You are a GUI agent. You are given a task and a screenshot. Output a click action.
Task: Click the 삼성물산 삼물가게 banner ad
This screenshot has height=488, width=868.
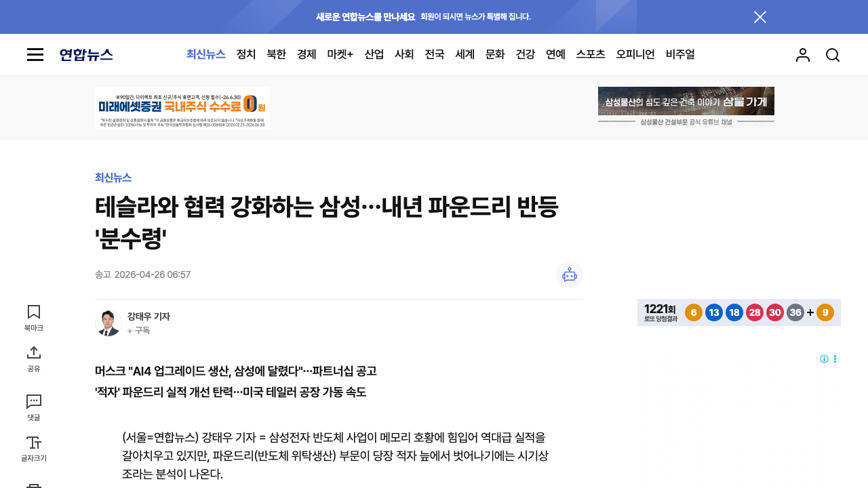click(x=686, y=108)
